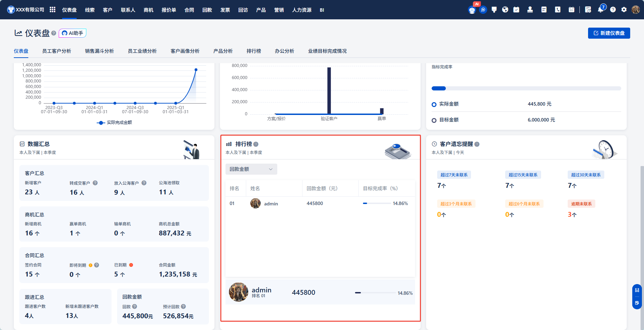
Task: Click the 新建仪表盘 button
Action: click(609, 33)
